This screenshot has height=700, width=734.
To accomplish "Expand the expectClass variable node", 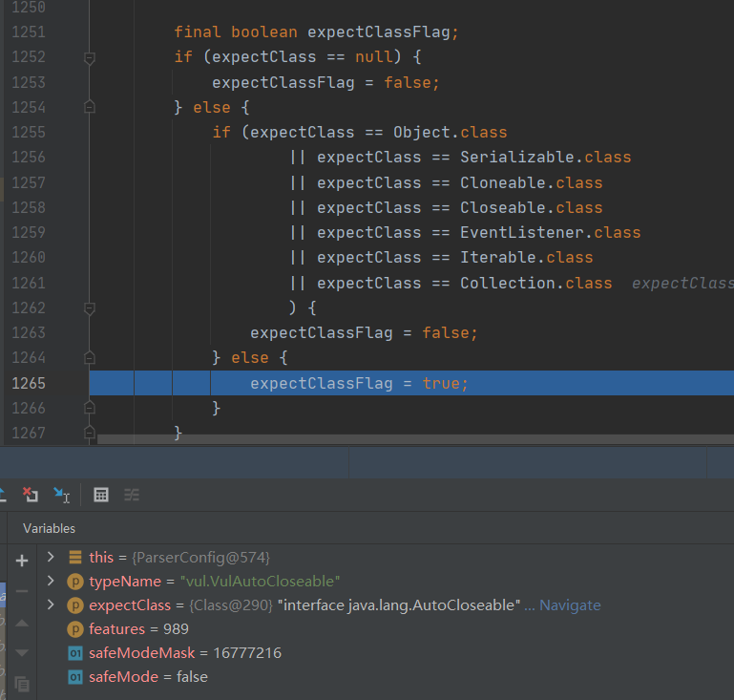I will coord(51,605).
